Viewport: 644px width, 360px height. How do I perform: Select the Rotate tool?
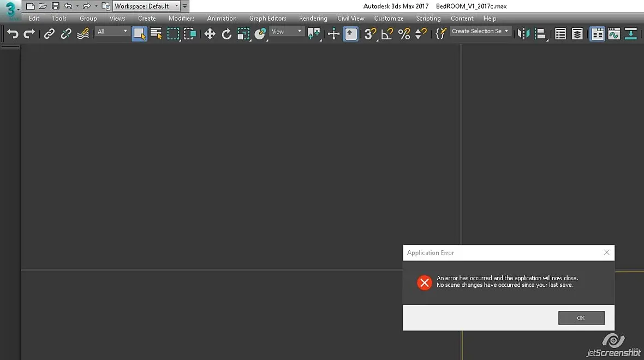[x=226, y=34]
